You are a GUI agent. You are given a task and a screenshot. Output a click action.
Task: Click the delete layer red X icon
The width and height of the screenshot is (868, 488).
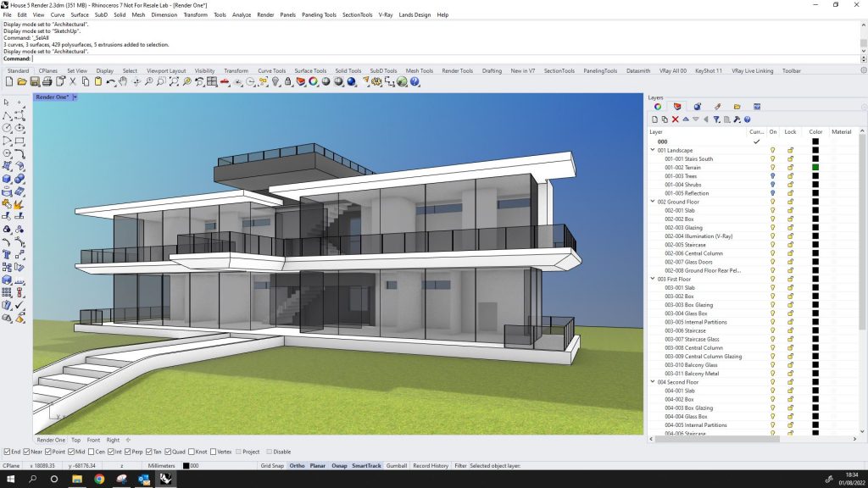tap(676, 119)
